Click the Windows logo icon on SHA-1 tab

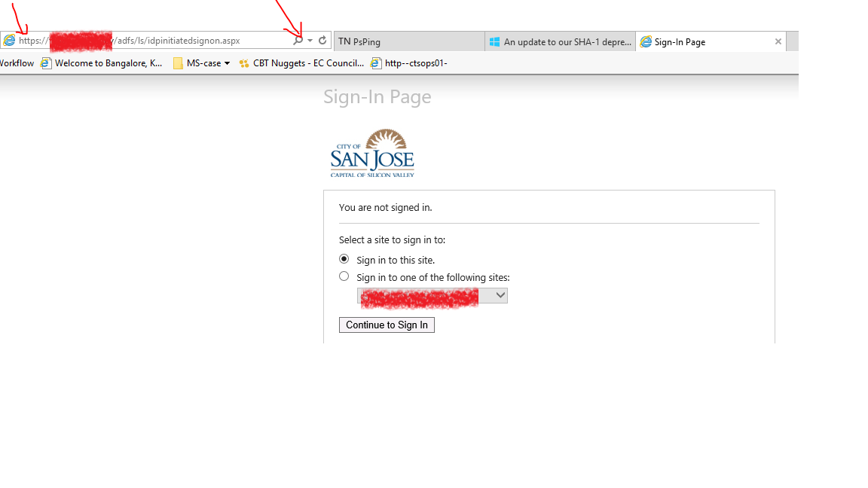494,41
